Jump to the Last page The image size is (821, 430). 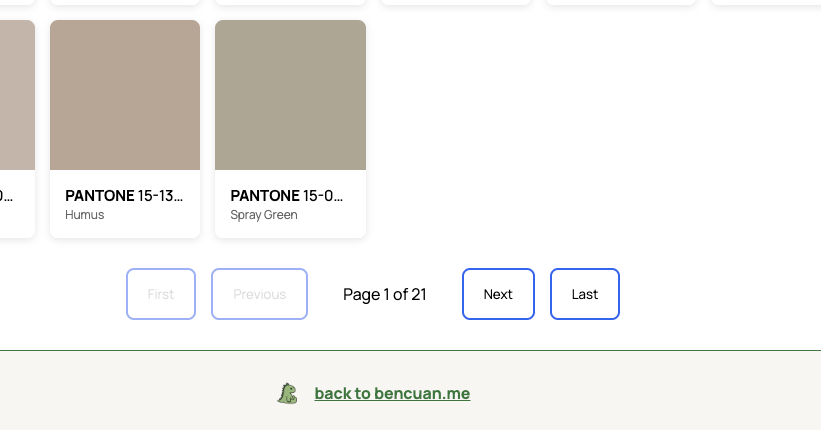585,294
